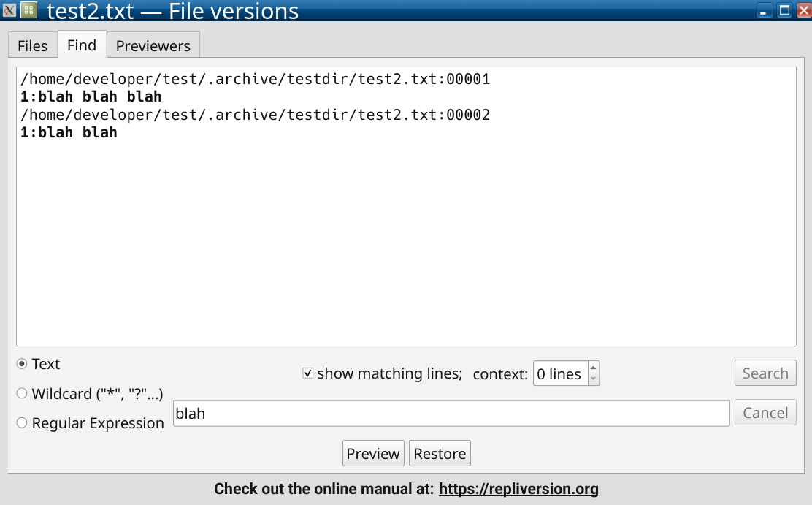Click the Preview button

click(x=373, y=454)
